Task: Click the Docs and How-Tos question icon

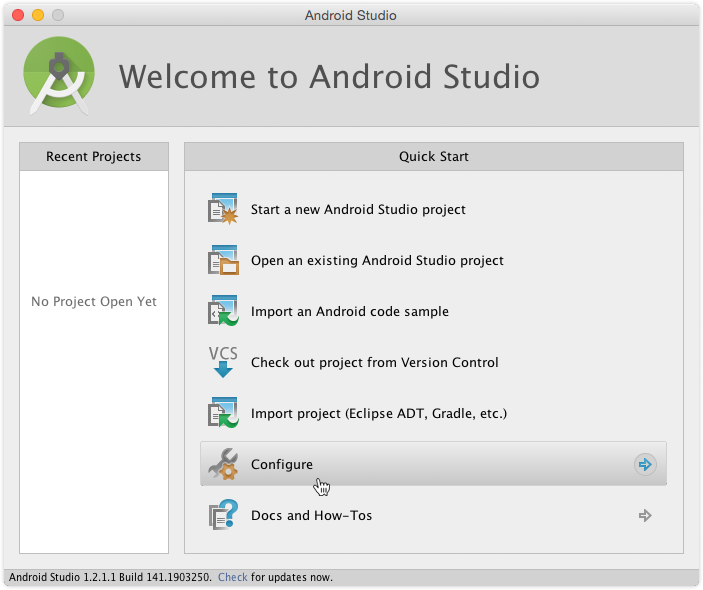Action: [x=223, y=515]
